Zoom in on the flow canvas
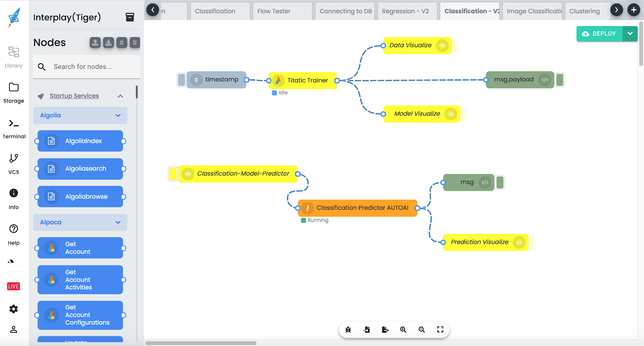Viewport: 644px width, 346px height. tap(403, 330)
